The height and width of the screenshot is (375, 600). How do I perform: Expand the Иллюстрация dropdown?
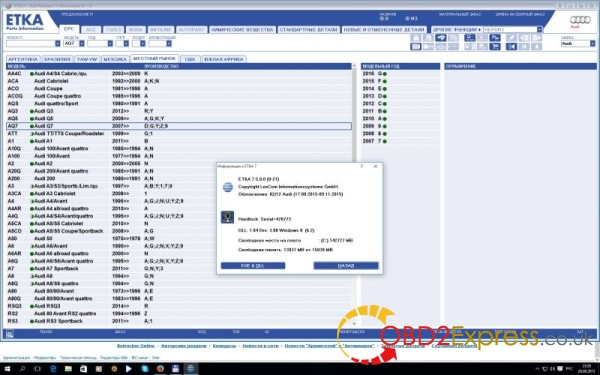[169, 44]
